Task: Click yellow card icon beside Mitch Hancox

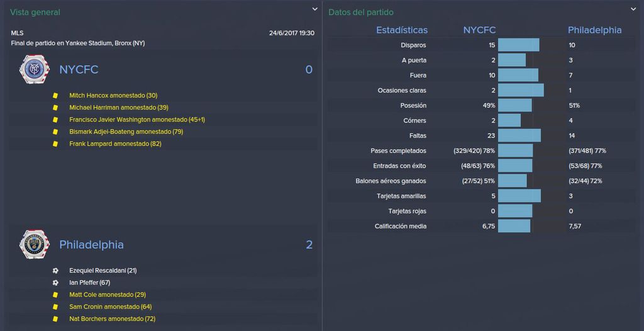Action: 55,96
